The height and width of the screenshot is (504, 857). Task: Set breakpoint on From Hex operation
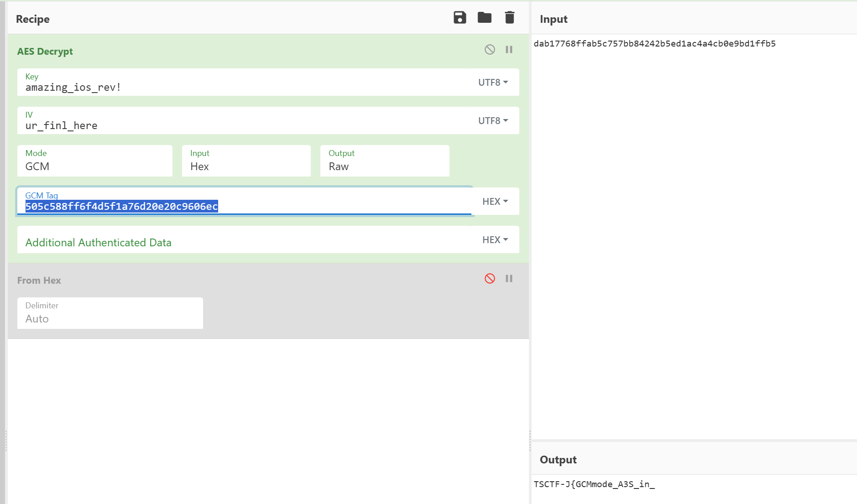coord(509,279)
